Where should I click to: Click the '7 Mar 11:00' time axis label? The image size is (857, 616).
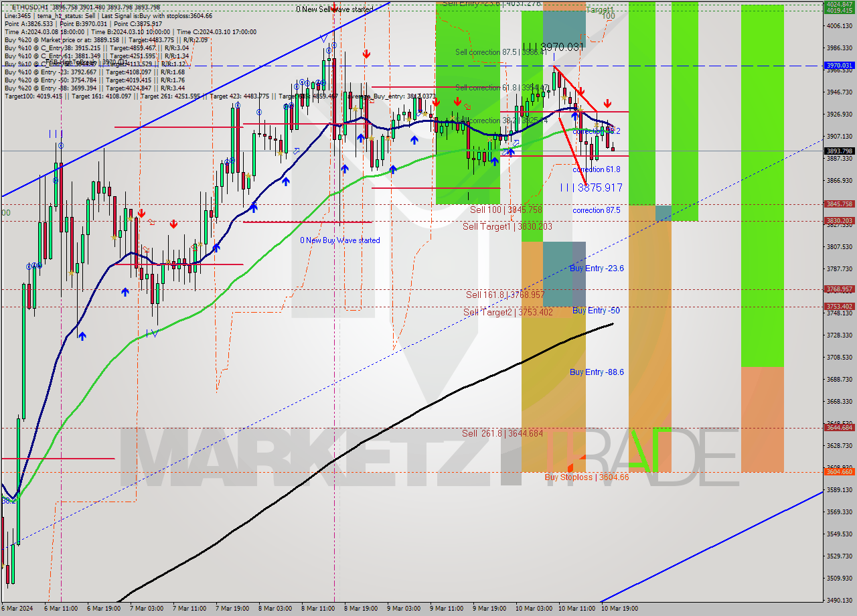190,609
